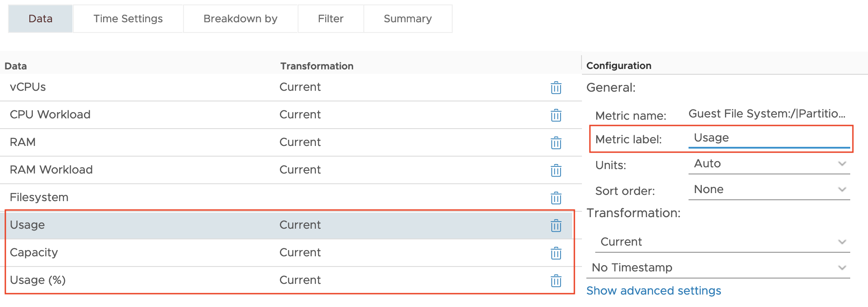Delete the Usage (%) row trash icon
Screen dimensions: 868x307
556,281
